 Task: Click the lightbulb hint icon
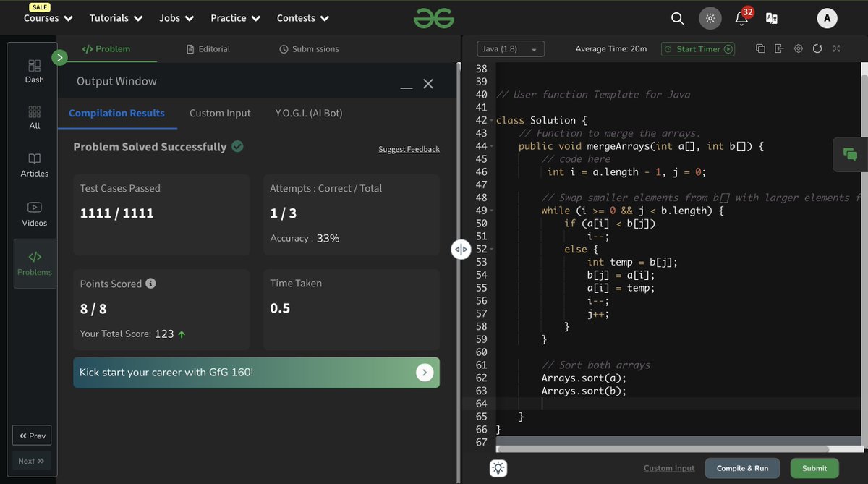tap(498, 468)
